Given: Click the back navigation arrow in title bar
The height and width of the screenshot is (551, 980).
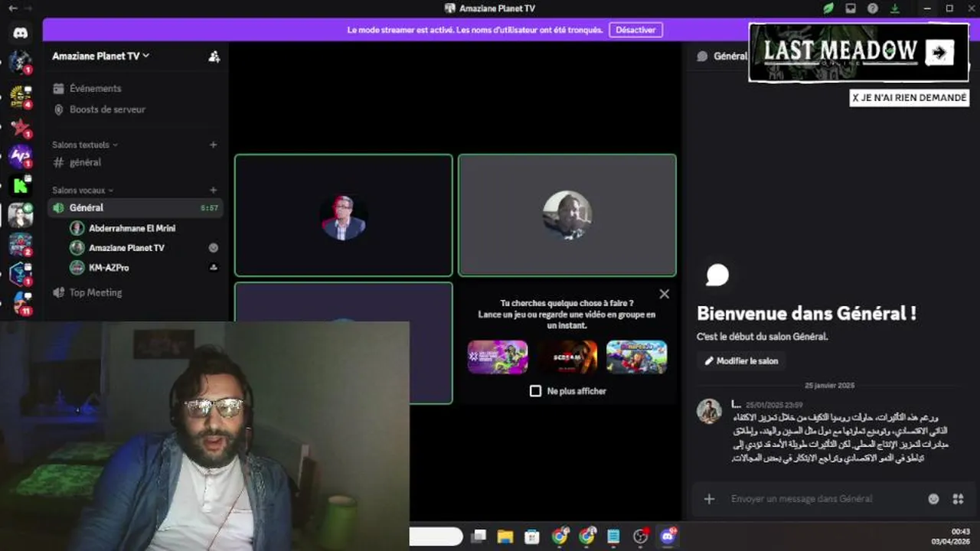Looking at the screenshot, I should pos(12,8).
